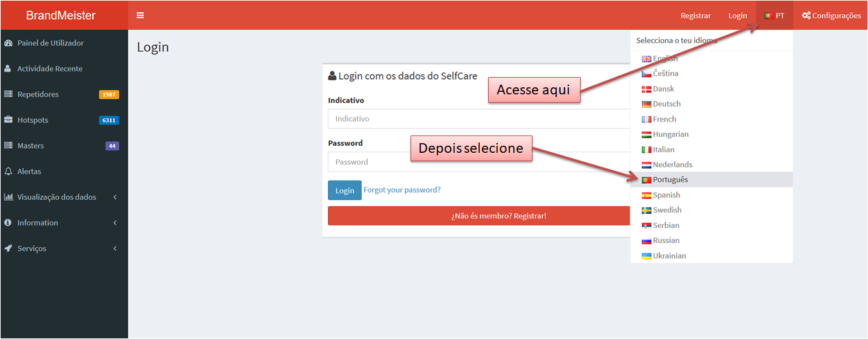Click the Swedish flag icon

point(647,211)
